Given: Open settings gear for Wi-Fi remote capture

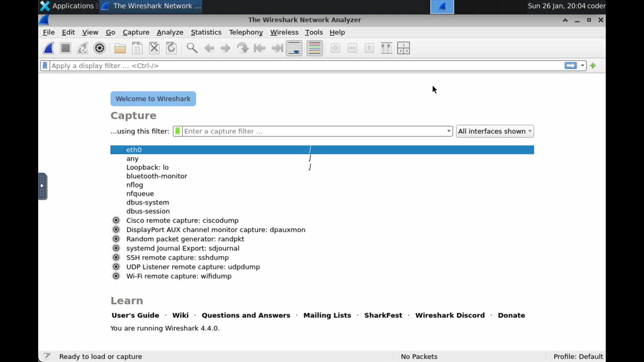Looking at the screenshot, I should click(x=116, y=276).
